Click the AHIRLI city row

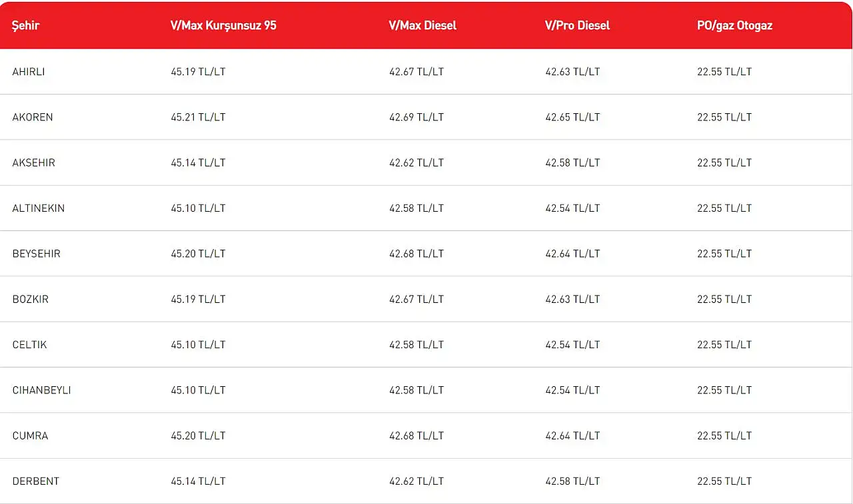pos(29,72)
